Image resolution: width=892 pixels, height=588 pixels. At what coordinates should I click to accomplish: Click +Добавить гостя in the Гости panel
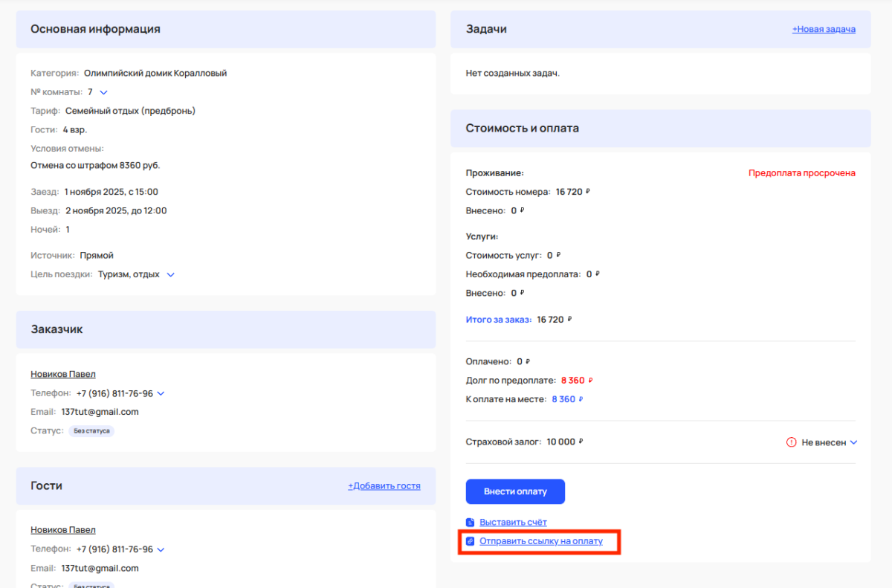pos(384,485)
